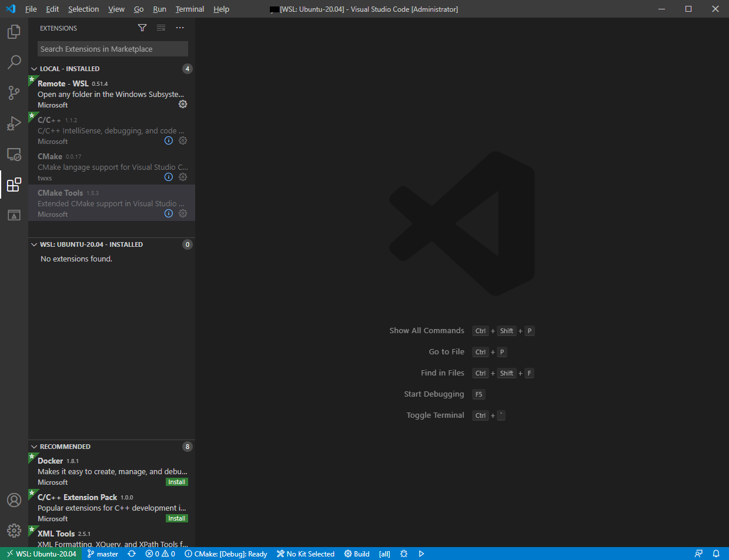Open the Source Control view

point(14,92)
